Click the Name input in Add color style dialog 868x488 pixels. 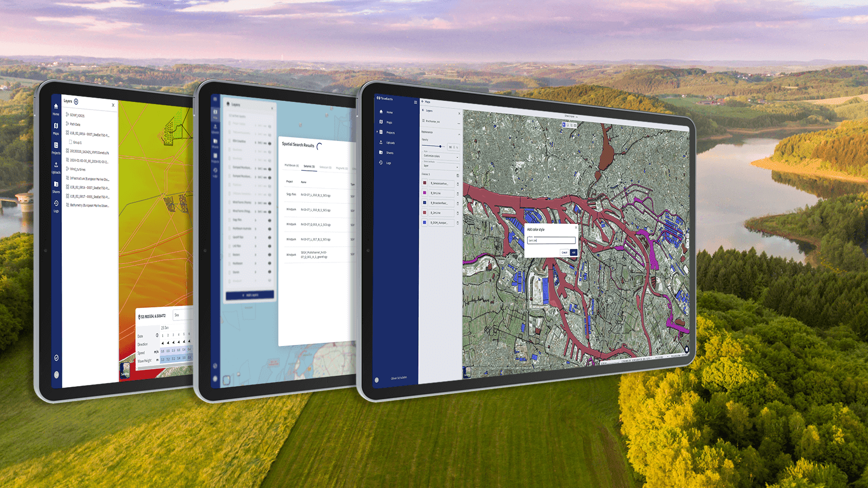pos(551,240)
